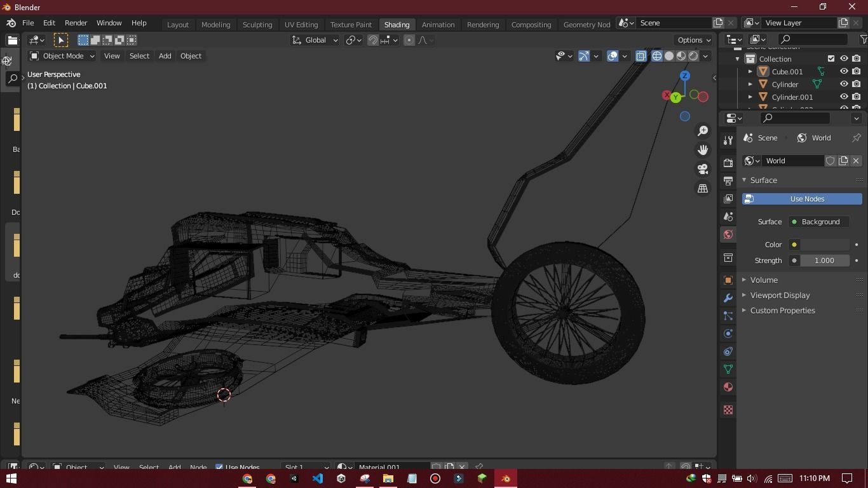Open the Tool properties tab
This screenshot has width=868, height=488.
pos(728,140)
